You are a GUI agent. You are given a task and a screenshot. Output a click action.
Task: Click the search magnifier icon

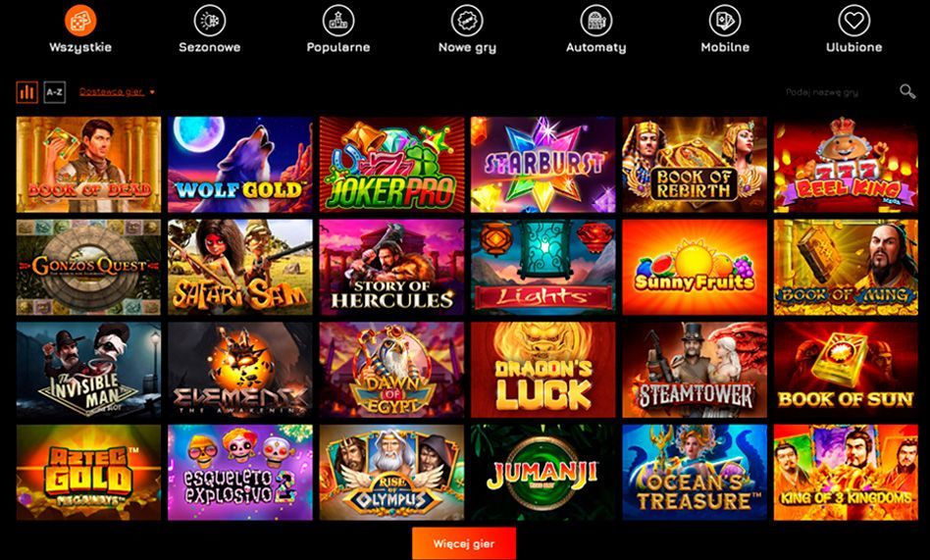click(x=906, y=91)
